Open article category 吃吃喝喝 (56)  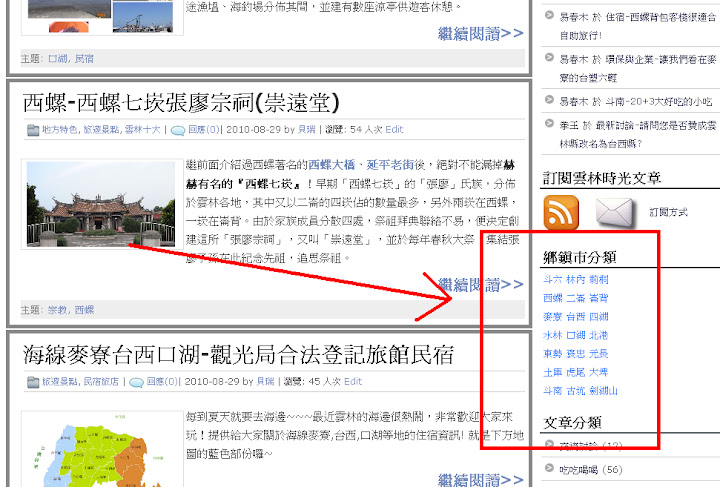point(591,470)
